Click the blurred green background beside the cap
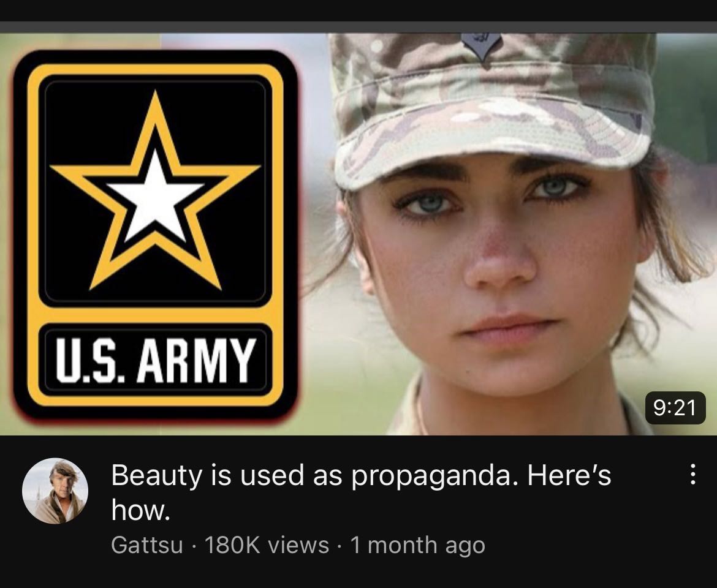This screenshot has width=717, height=588. pos(686,100)
